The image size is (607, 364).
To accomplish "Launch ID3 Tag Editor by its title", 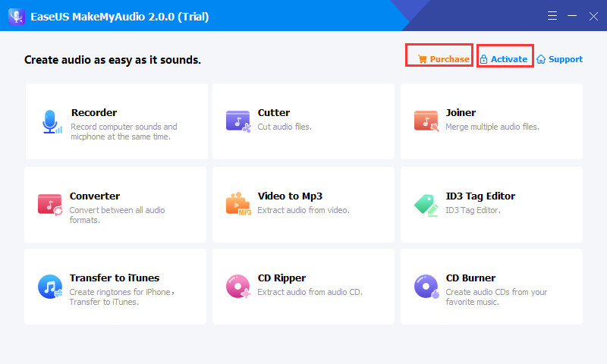I will click(480, 196).
